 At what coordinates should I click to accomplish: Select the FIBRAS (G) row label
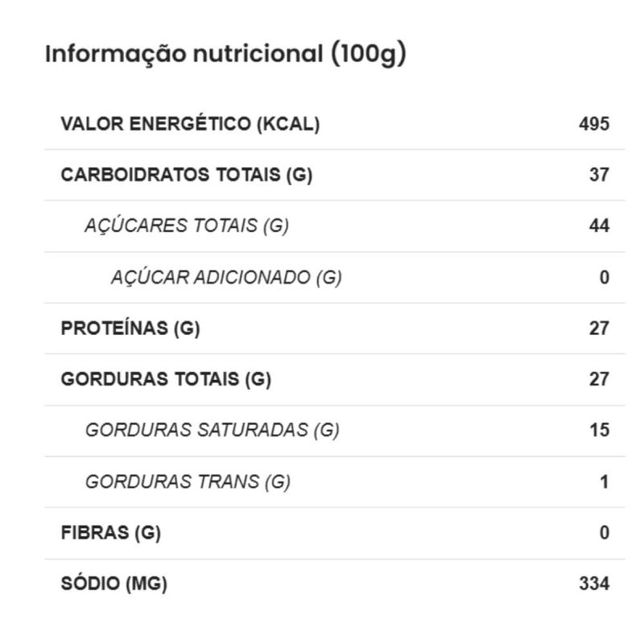111,533
